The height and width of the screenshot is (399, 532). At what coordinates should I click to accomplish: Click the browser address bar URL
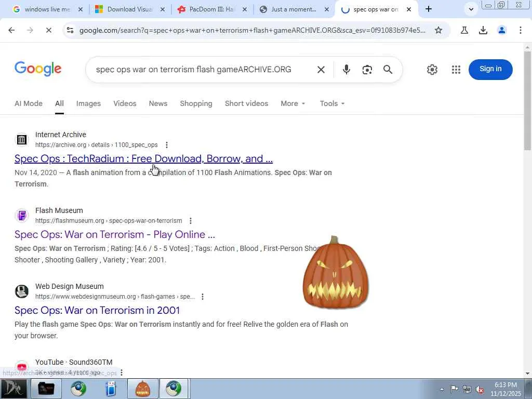pos(252,30)
